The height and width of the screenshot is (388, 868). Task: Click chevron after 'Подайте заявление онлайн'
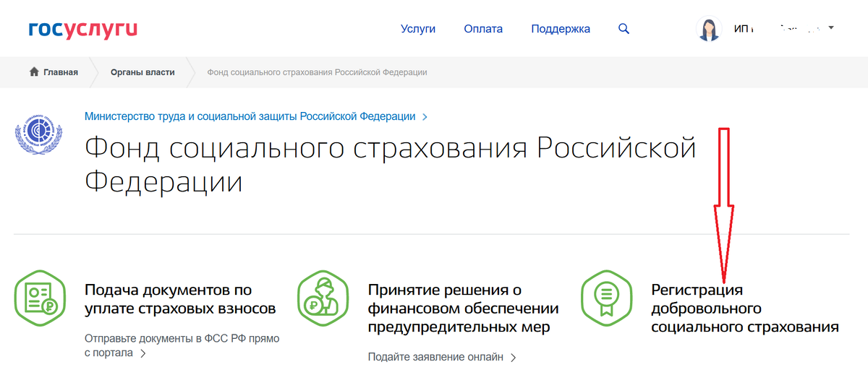(513, 357)
